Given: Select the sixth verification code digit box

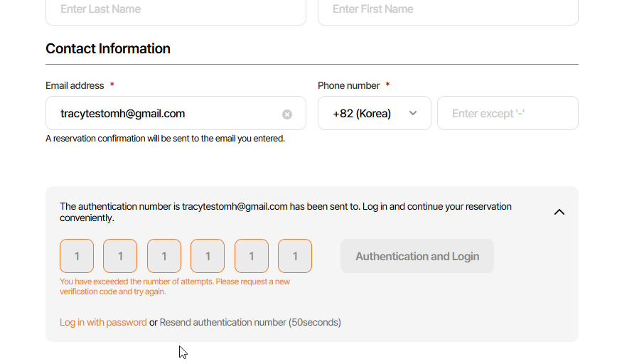Looking at the screenshot, I should coord(295,256).
